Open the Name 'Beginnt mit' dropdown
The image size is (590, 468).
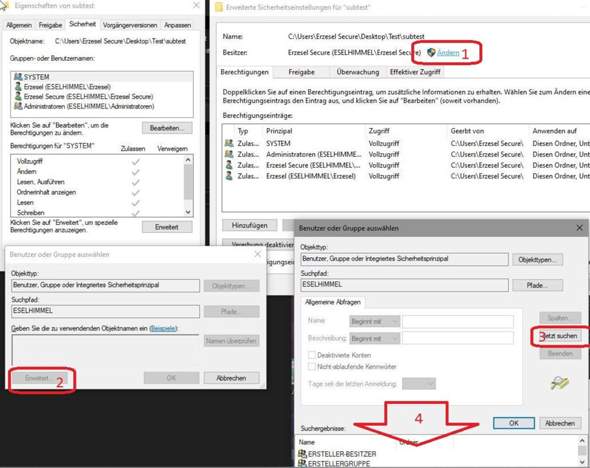374,321
